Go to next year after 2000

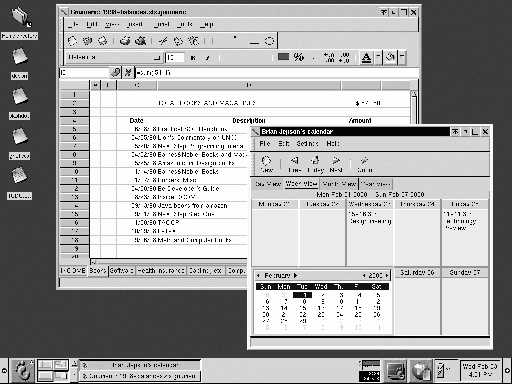[x=387, y=276]
